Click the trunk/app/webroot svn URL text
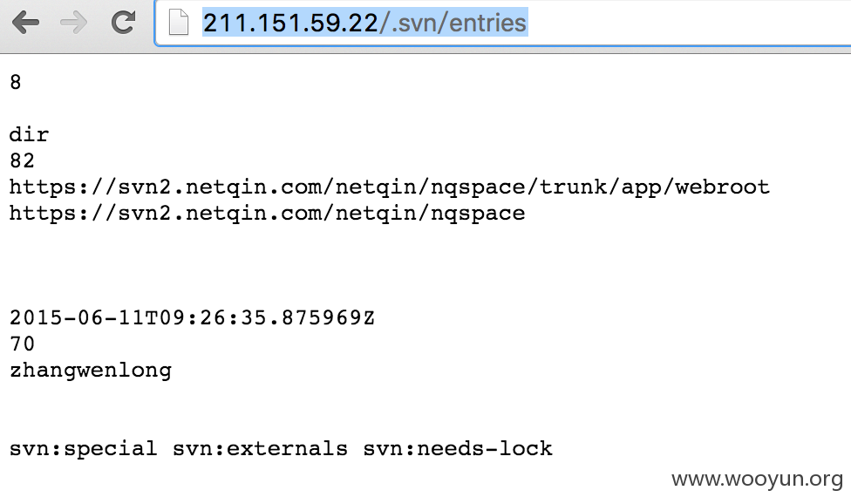 pyautogui.click(x=389, y=187)
